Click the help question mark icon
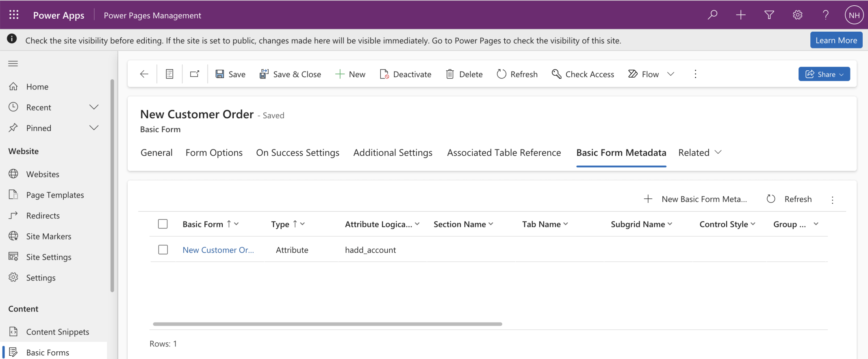The width and height of the screenshot is (868, 359). (x=825, y=15)
